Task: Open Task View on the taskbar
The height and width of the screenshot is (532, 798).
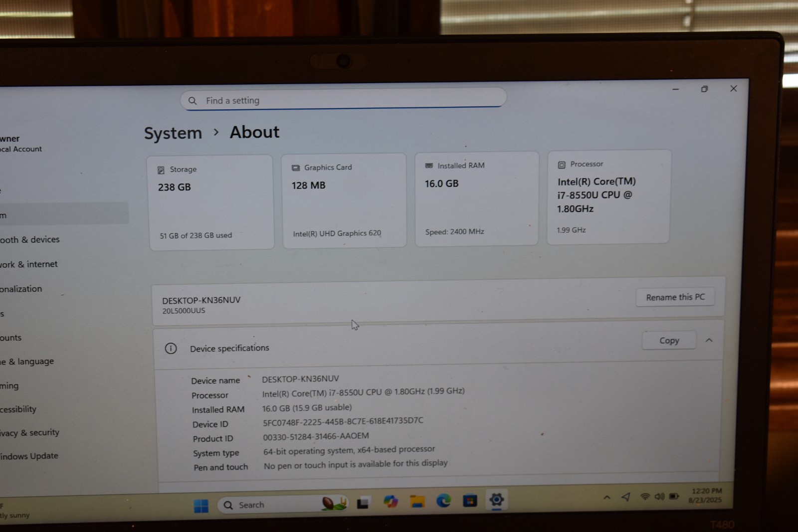Action: (x=363, y=503)
